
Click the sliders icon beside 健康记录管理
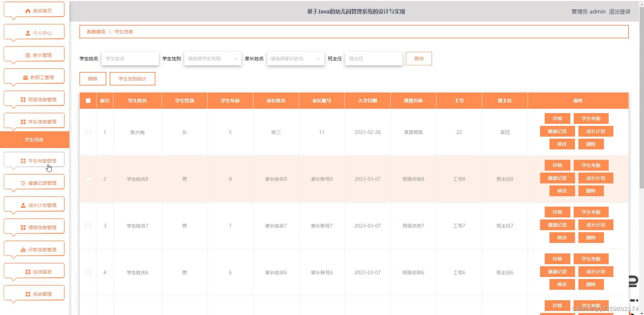23,183
